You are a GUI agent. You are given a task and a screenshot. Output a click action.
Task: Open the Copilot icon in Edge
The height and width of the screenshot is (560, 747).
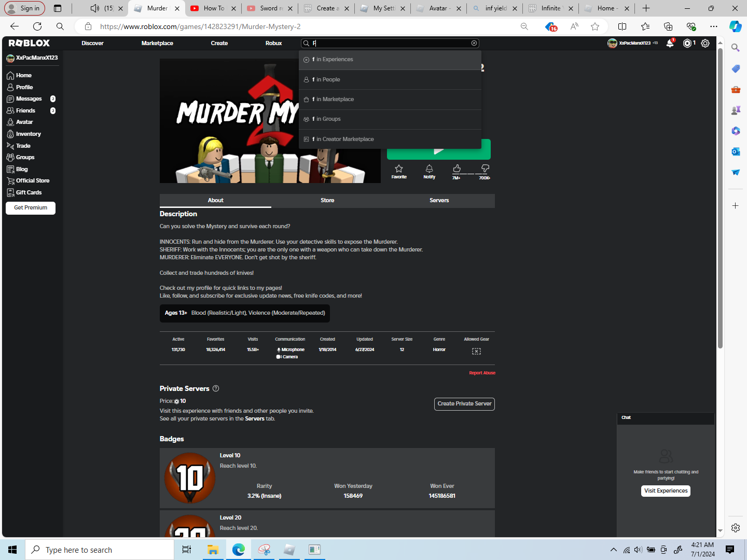735,26
